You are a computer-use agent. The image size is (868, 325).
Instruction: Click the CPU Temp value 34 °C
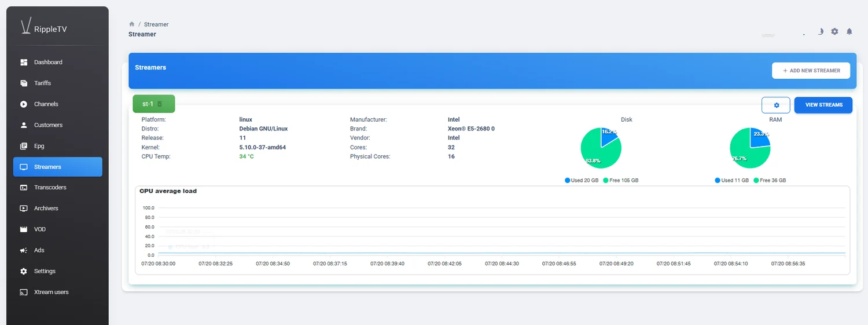247,156
